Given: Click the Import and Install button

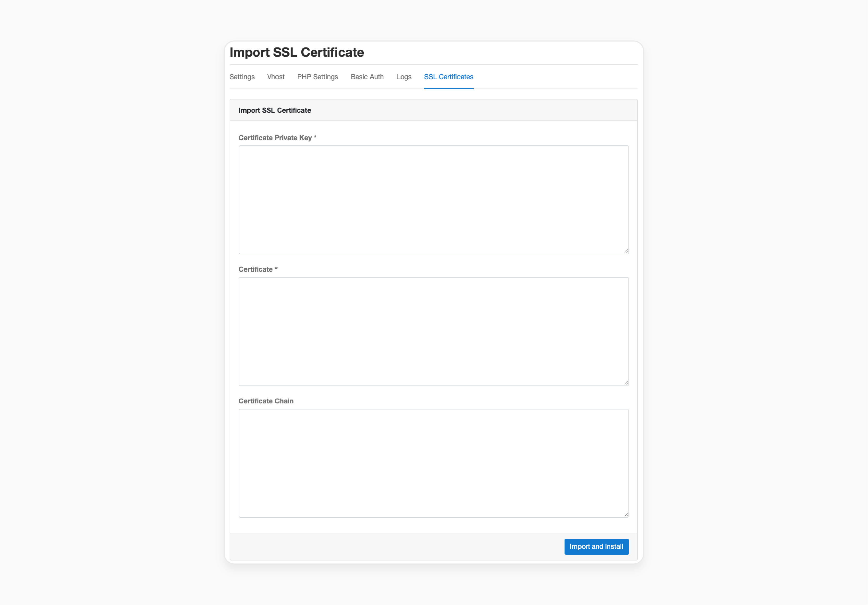Looking at the screenshot, I should tap(597, 547).
